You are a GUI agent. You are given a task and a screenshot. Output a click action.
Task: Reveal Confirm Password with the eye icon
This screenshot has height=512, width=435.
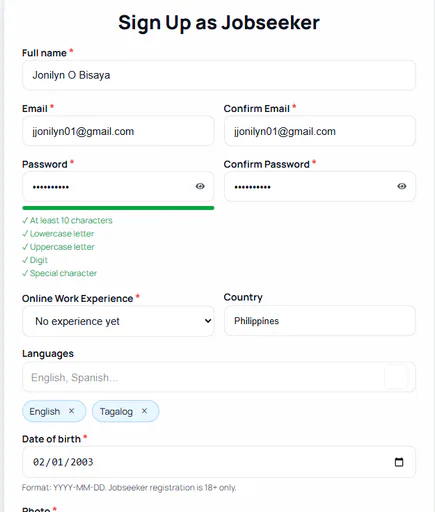402,186
